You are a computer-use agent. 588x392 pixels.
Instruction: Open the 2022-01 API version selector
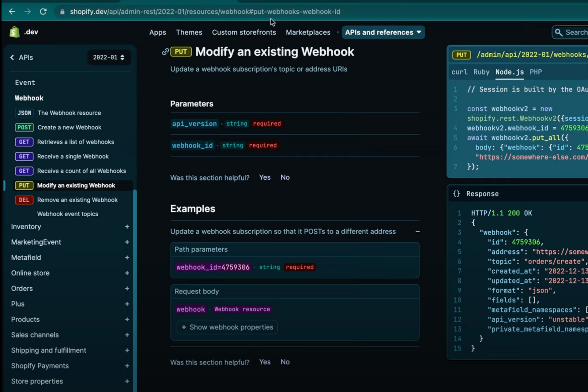pyautogui.click(x=109, y=57)
